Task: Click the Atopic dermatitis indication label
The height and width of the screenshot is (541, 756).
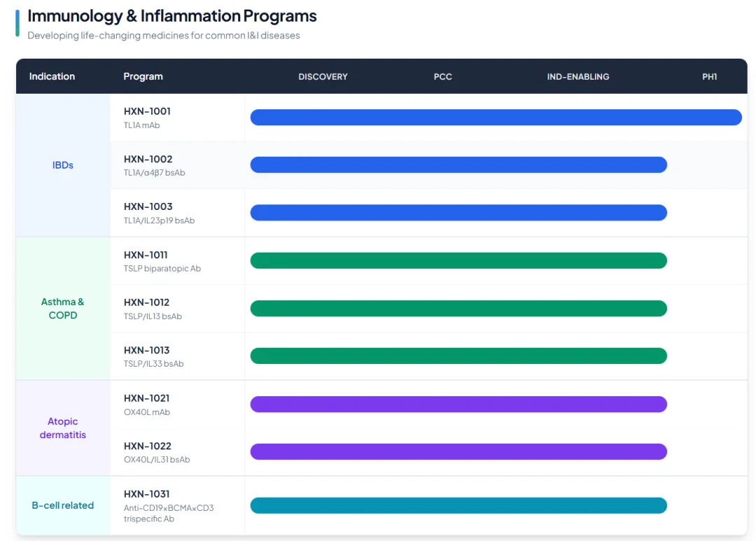Action: (63, 428)
